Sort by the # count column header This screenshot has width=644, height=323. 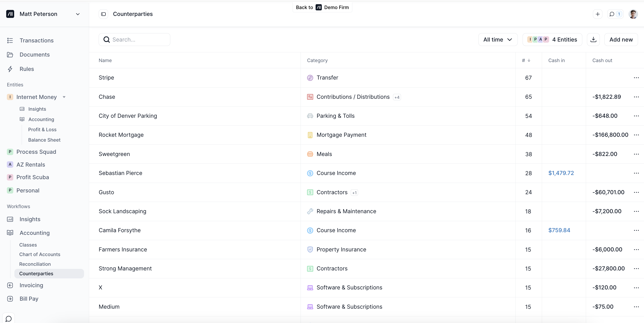pos(526,61)
